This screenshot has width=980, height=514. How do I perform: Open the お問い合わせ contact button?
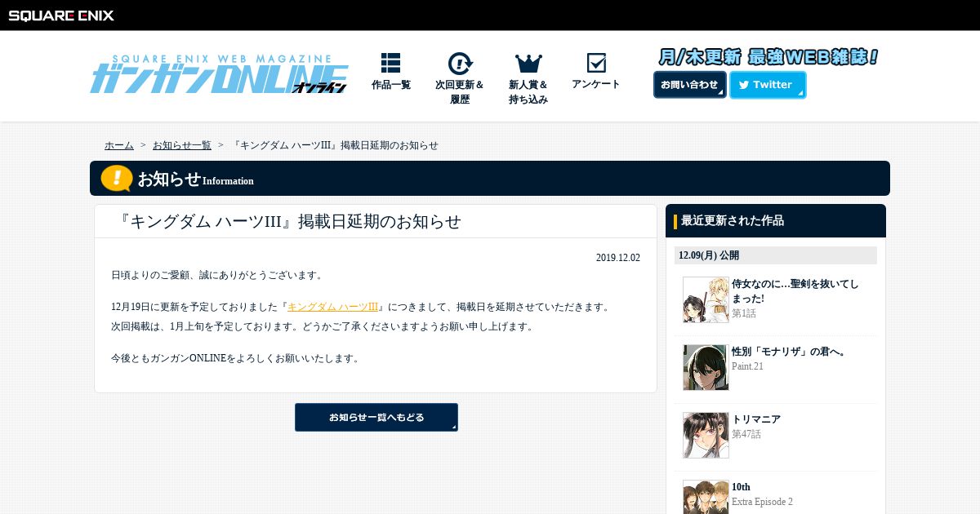[689, 85]
